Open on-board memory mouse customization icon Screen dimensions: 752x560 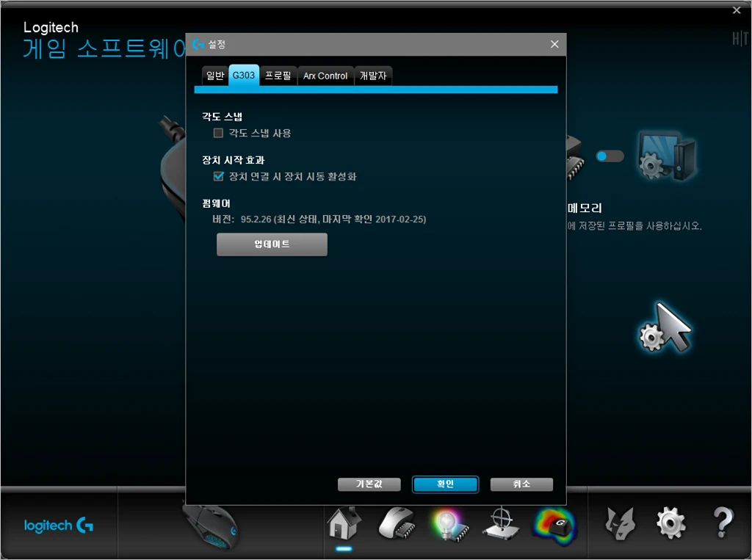[397, 523]
